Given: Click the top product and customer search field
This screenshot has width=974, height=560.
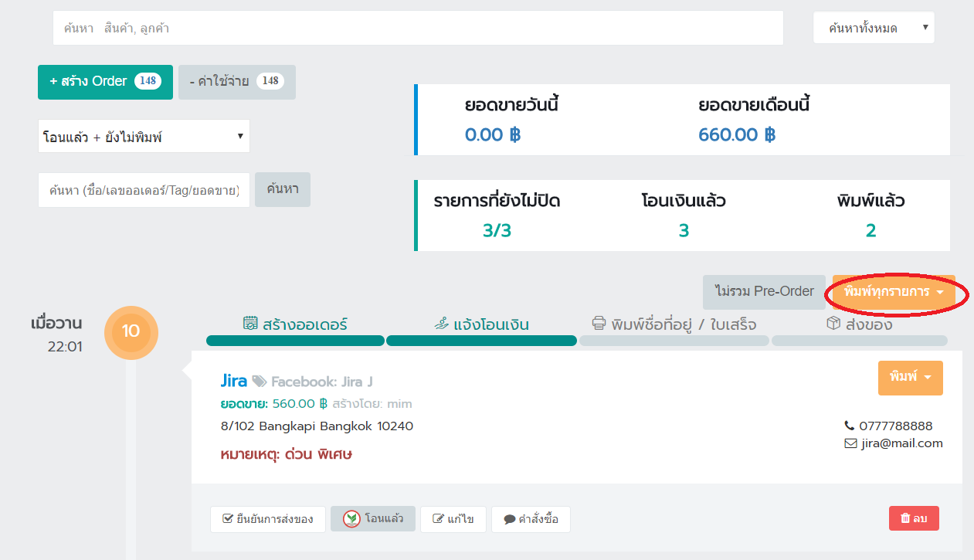Looking at the screenshot, I should pos(418,29).
